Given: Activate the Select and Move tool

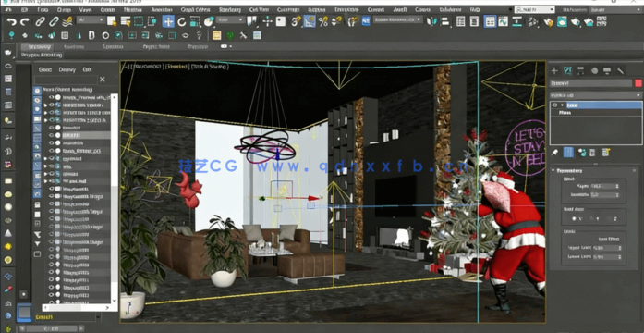Looking at the screenshot, I should click(168, 21).
